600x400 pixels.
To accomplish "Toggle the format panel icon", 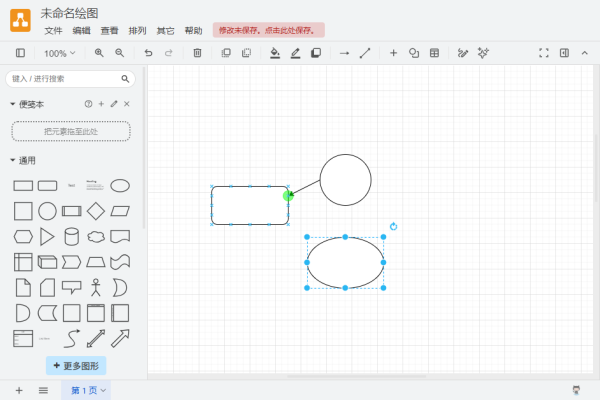I will pos(564,53).
